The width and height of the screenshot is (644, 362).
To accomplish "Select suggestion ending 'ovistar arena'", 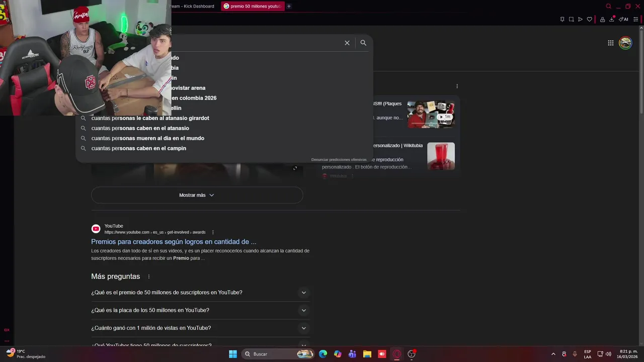I will click(188, 88).
